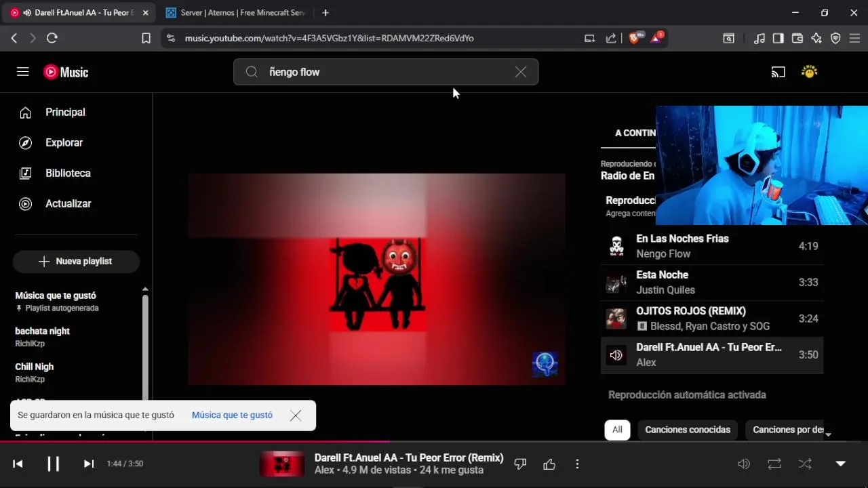This screenshot has width=868, height=488.
Task: Create a Nueva playlist
Action: click(76, 261)
